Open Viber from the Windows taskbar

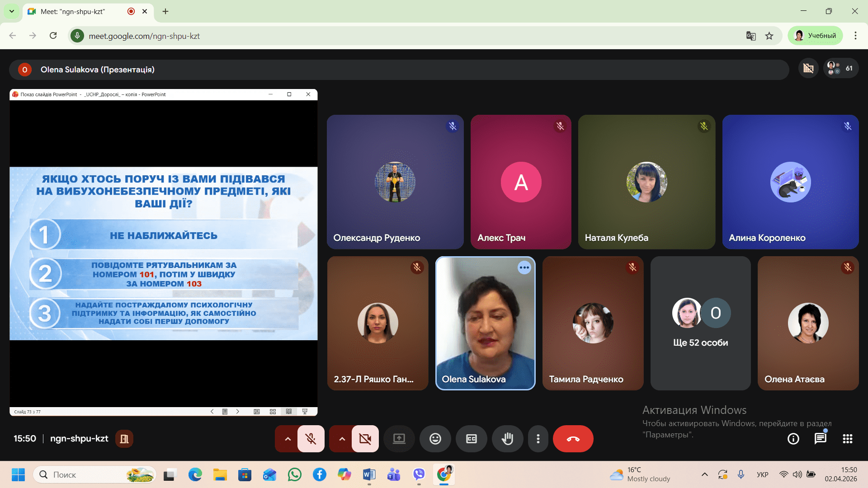click(419, 474)
